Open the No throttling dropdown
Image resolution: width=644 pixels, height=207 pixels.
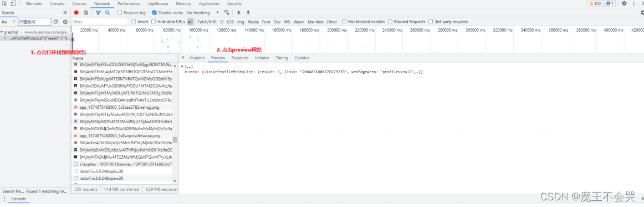[x=202, y=13]
